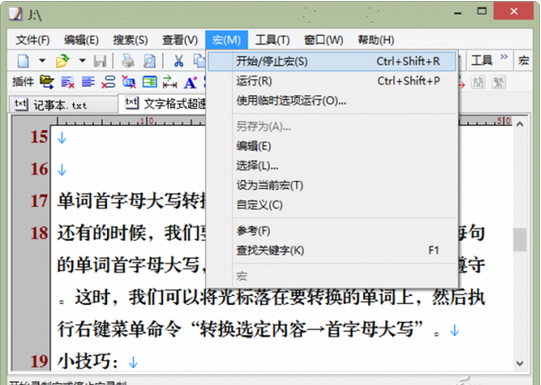Image resolution: width=541 pixels, height=385 pixels.
Task: Expand the 工具 toolbar overflow chevron
Action: 504,57
